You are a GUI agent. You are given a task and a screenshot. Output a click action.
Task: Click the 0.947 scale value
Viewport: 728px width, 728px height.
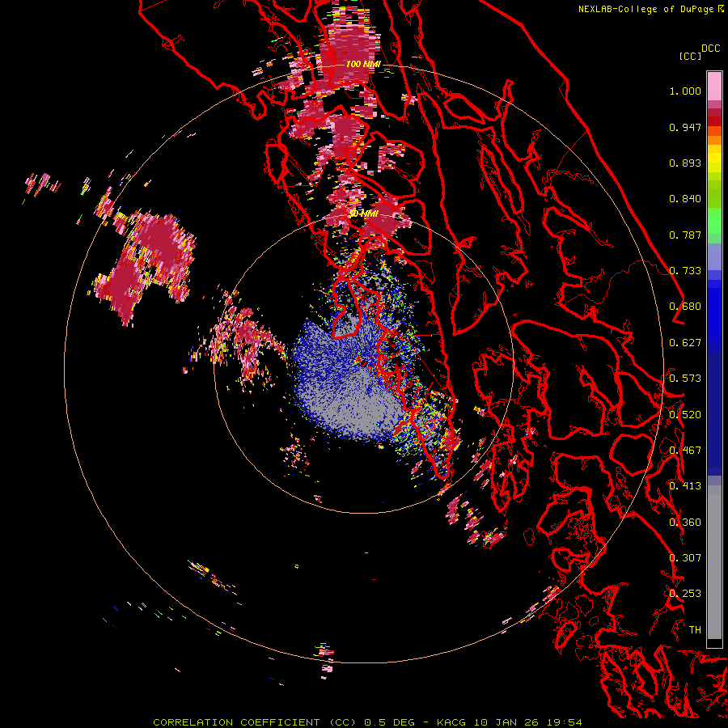click(x=685, y=127)
